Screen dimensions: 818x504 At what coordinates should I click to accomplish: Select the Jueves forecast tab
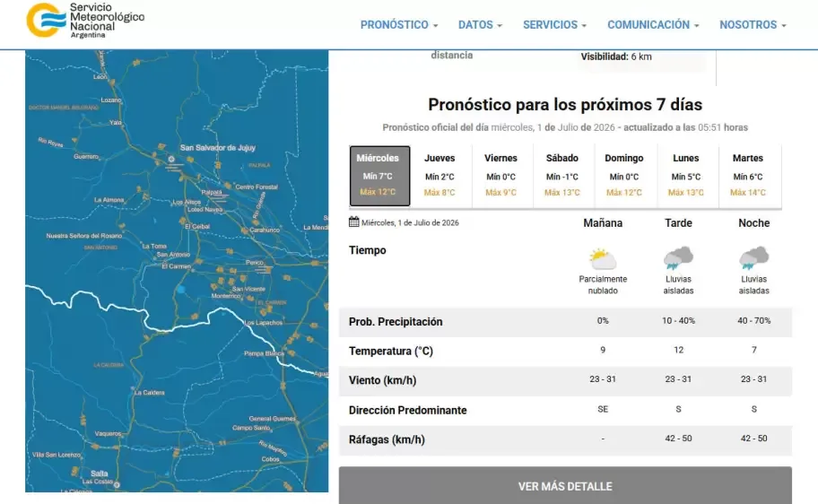(x=439, y=176)
